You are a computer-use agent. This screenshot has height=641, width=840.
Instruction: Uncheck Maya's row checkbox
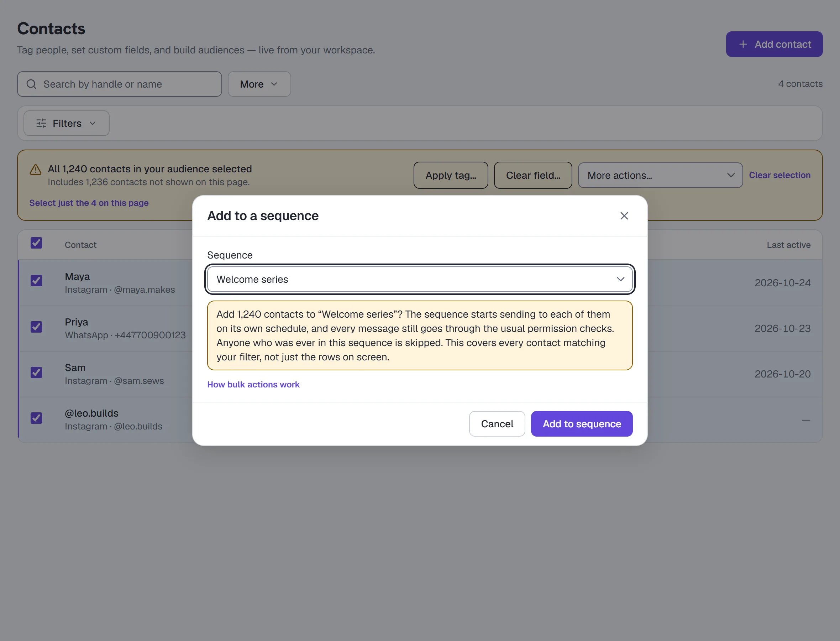tap(36, 281)
